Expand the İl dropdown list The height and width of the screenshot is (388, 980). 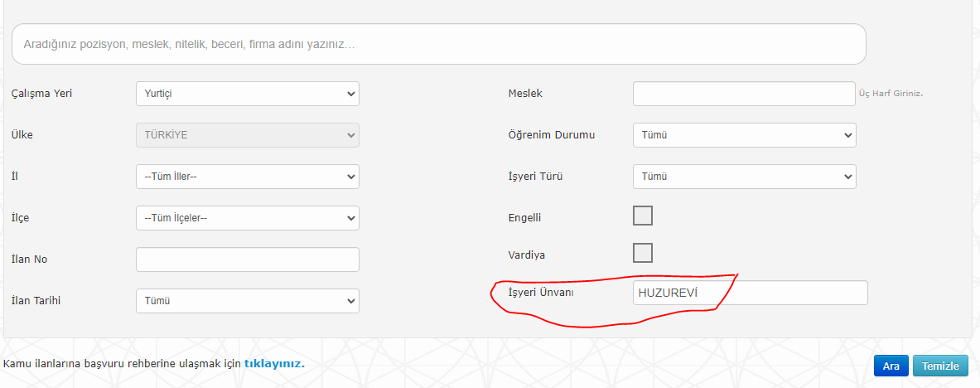248,177
